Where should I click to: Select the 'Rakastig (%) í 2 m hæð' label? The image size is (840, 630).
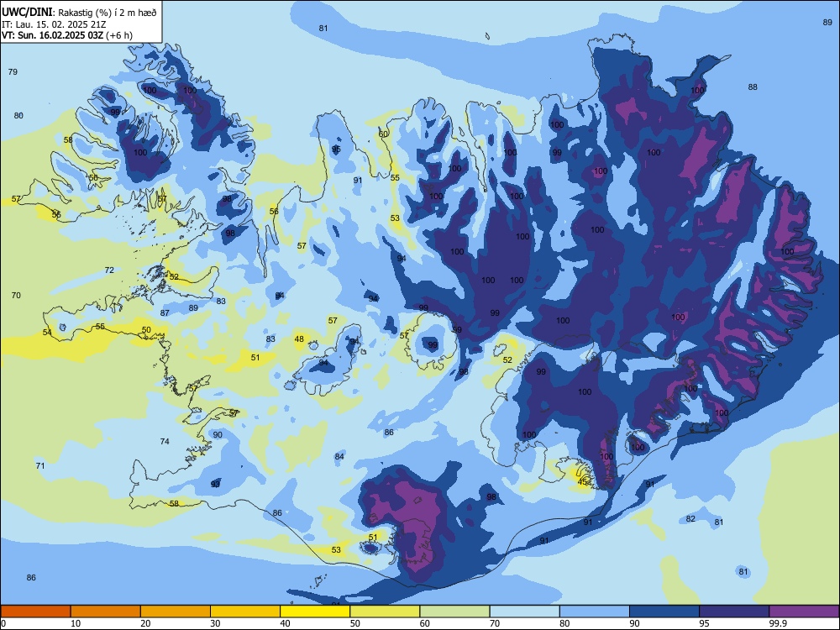point(108,13)
